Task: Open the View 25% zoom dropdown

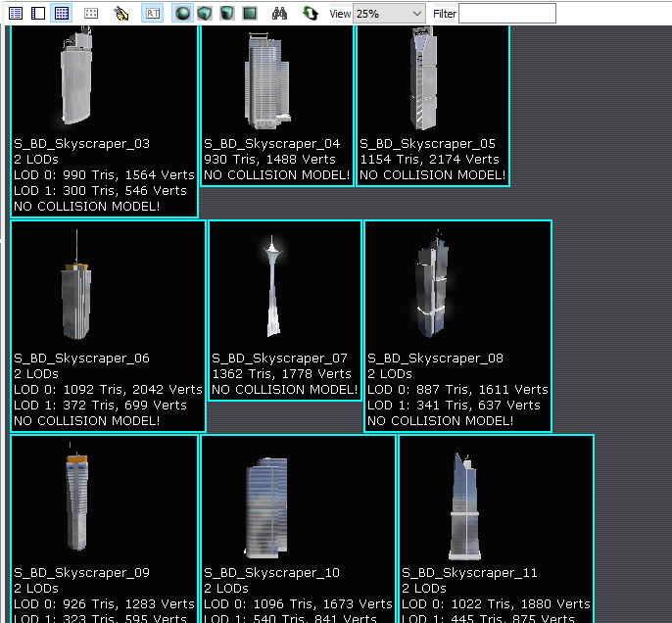Action: (x=389, y=14)
